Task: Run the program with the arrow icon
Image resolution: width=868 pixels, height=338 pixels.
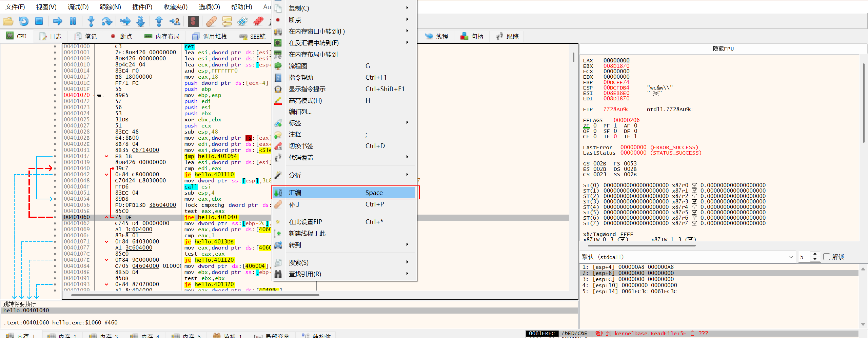Action: 58,21
